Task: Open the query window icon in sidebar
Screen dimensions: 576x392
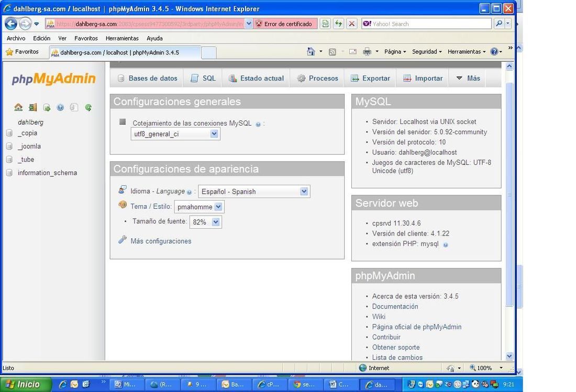Action: tap(47, 107)
